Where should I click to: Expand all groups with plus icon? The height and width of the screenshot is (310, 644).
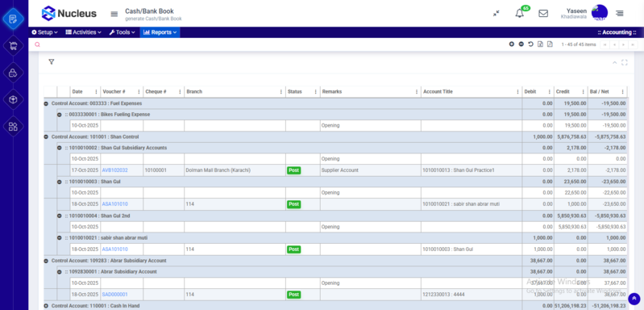pos(511,44)
